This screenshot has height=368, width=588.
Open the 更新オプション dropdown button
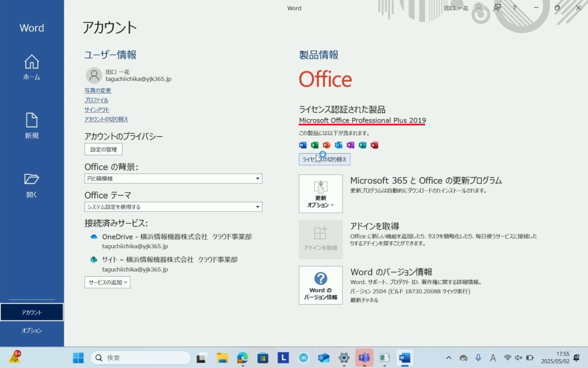321,194
